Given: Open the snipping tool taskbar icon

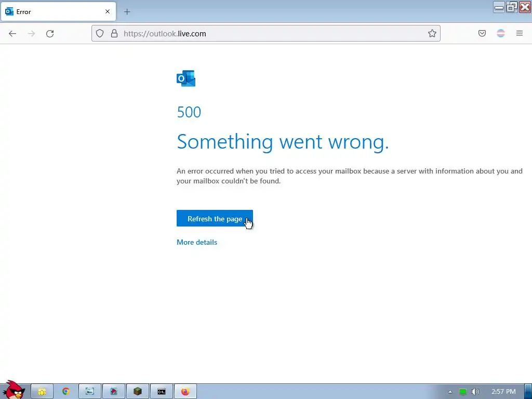Looking at the screenshot, I should 89,392.
